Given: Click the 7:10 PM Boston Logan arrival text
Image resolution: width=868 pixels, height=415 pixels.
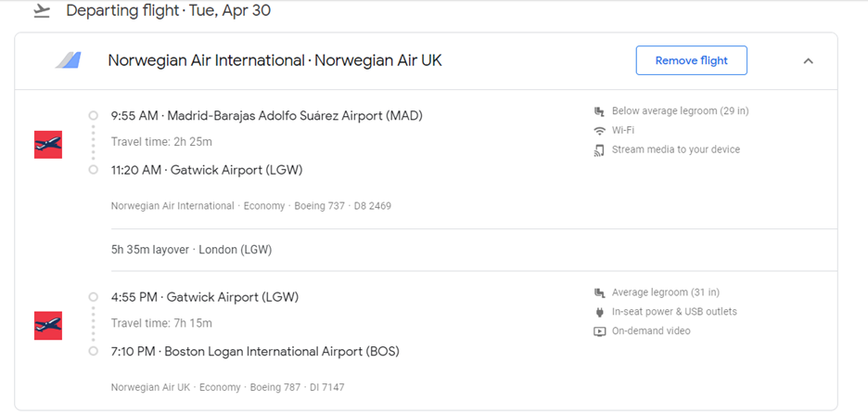Looking at the screenshot, I should point(255,352).
